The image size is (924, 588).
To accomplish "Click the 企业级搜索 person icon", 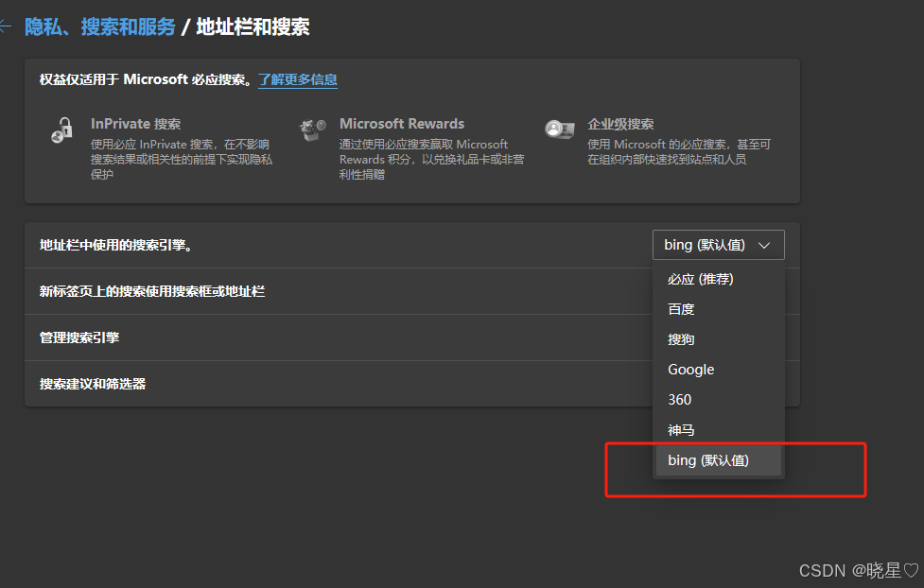I will [x=559, y=129].
